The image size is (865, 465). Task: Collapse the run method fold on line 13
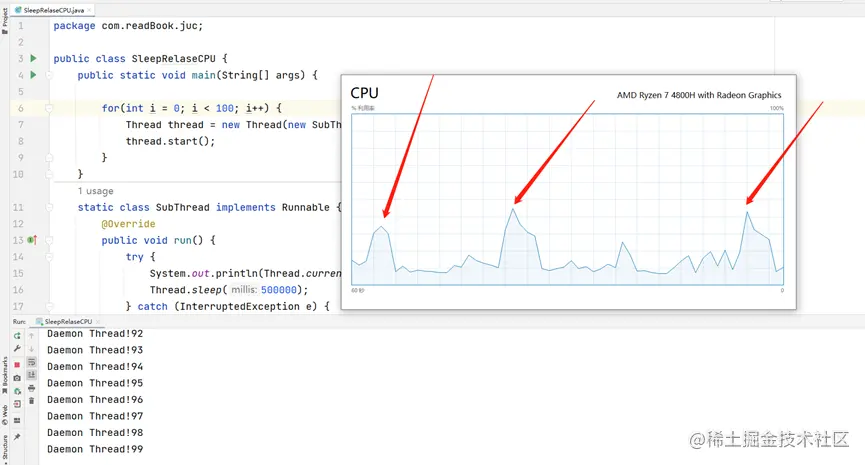(49, 240)
